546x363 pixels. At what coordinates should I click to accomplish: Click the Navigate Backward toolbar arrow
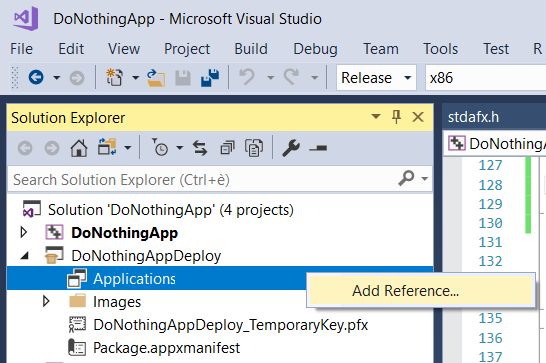point(36,77)
